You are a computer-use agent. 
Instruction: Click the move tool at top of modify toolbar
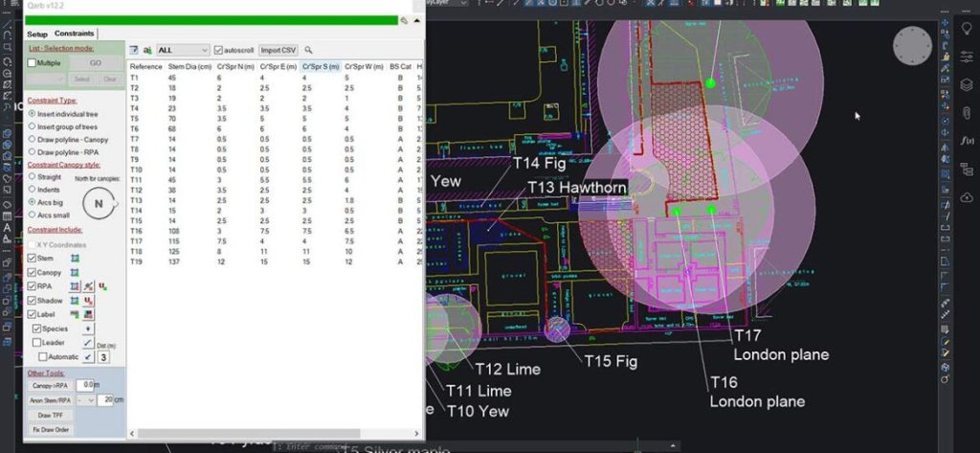(x=945, y=23)
